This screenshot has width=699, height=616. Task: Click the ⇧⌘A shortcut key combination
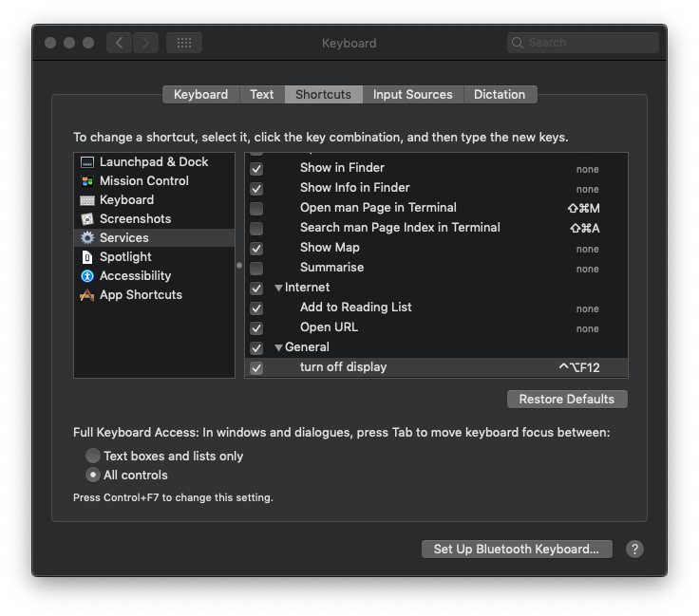[585, 229]
